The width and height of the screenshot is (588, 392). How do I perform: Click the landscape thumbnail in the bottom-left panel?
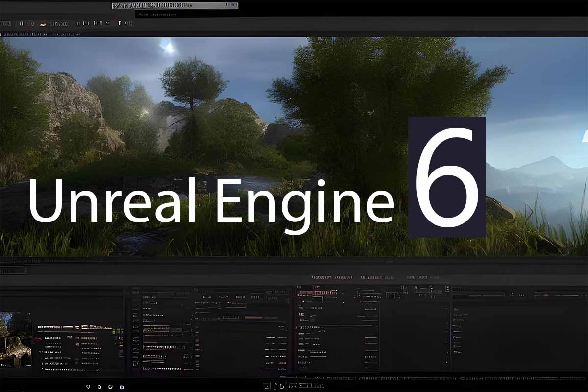click(x=15, y=340)
